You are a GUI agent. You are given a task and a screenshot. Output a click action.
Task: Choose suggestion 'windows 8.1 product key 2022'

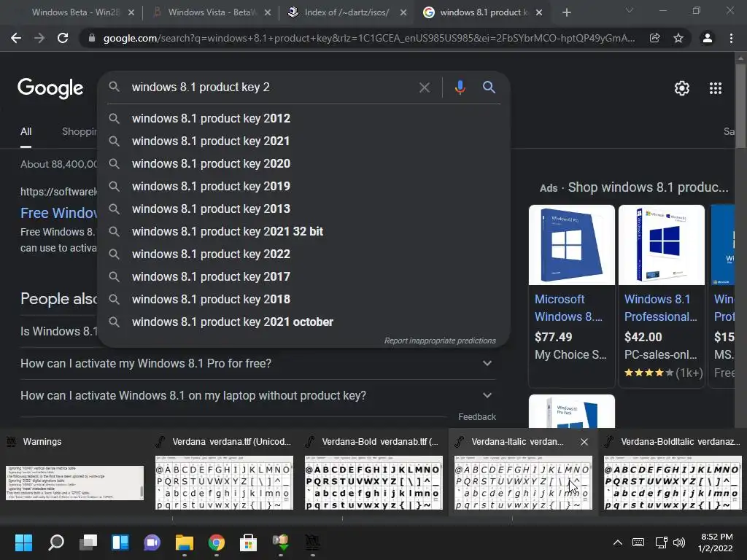304,254
